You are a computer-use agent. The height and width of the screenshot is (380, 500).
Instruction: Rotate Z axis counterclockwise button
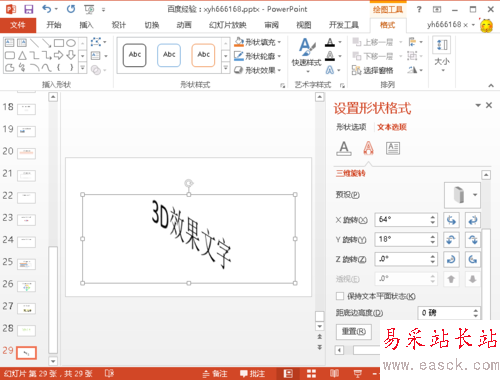point(473,259)
